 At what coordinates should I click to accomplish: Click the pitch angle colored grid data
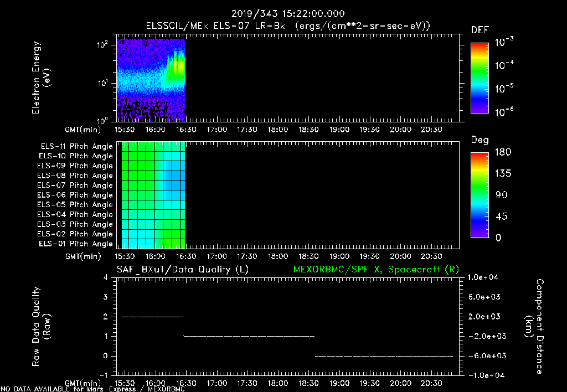point(153,195)
